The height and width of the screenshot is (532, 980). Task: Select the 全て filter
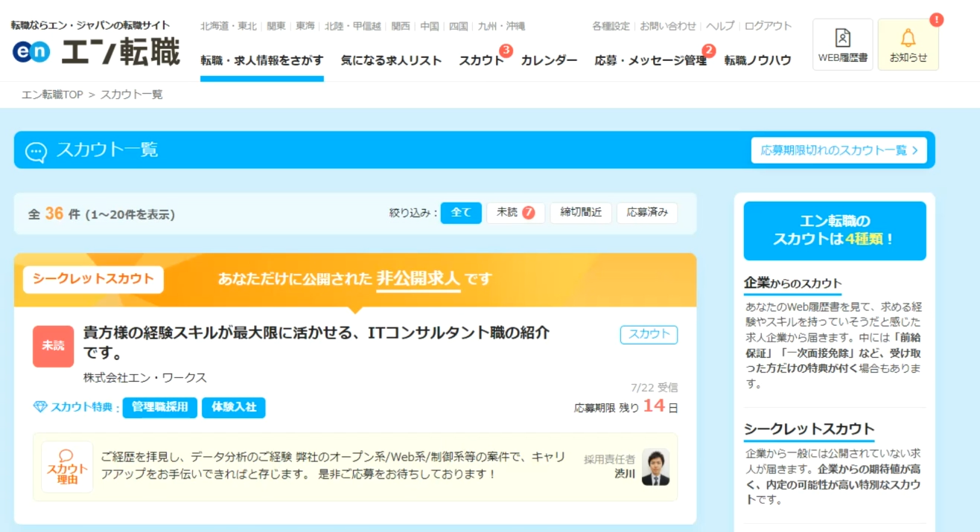click(461, 213)
